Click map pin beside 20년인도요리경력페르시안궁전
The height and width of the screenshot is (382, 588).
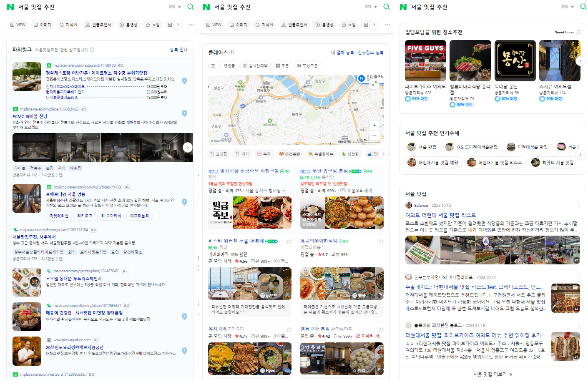click(x=184, y=351)
